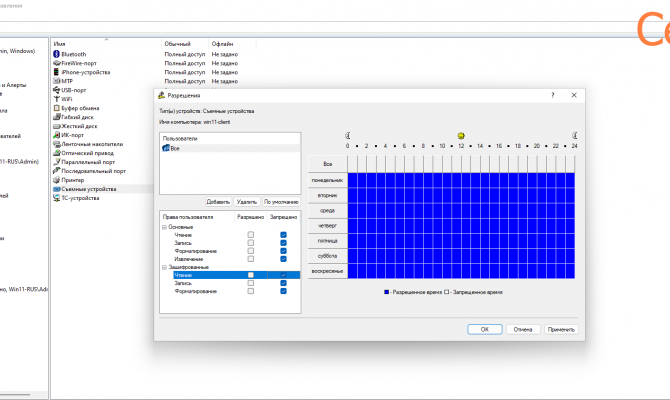The image size is (670, 400).
Task: Click the FireWire-порт device icon
Action: click(56, 63)
